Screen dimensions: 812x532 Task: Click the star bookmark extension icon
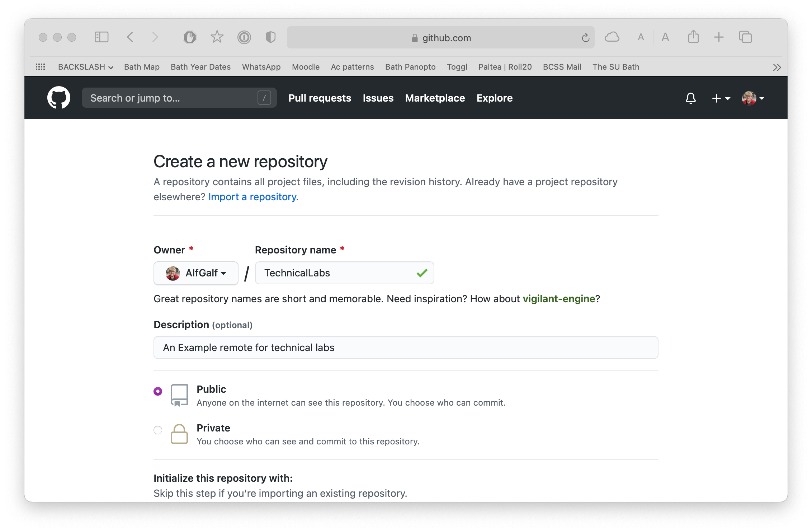click(x=217, y=37)
